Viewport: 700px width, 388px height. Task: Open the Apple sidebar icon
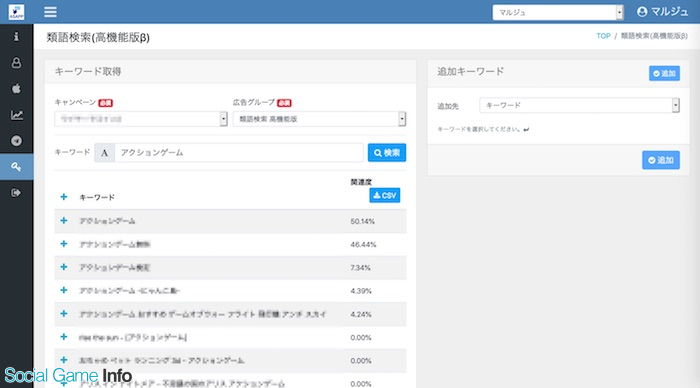(17, 88)
